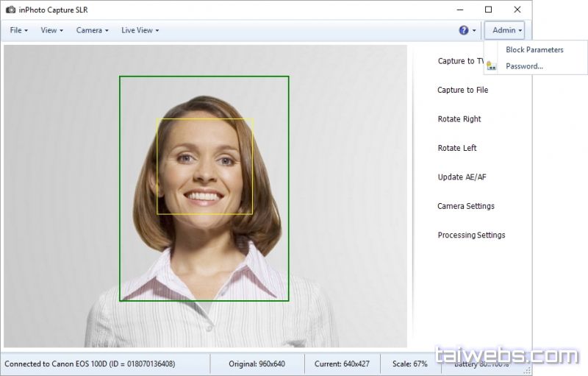This screenshot has height=376, width=588.
Task: Trigger Update AE/AF
Action: (x=462, y=177)
